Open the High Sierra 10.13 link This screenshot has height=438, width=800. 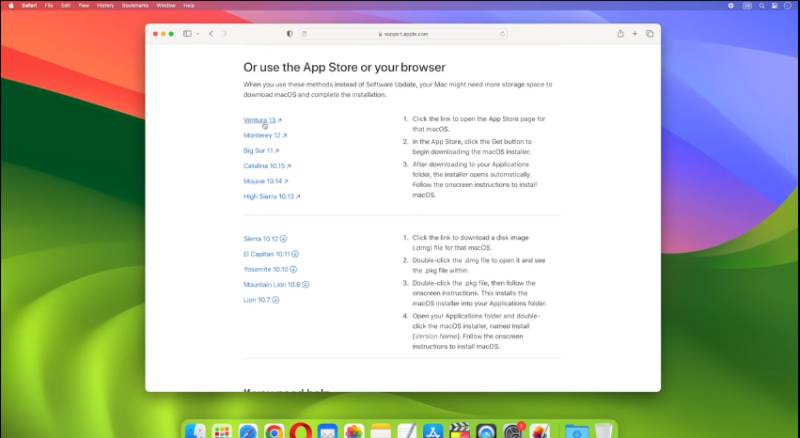[x=271, y=197]
